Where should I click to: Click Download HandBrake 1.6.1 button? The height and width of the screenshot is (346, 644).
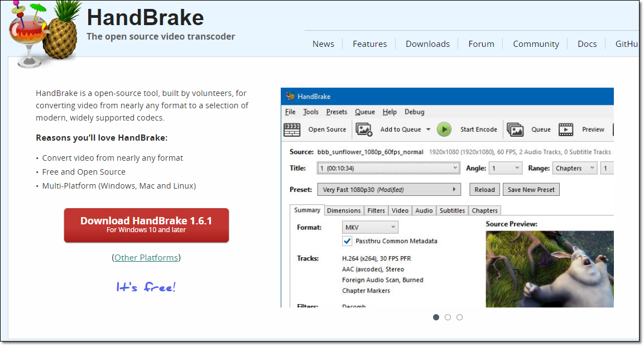coord(146,225)
